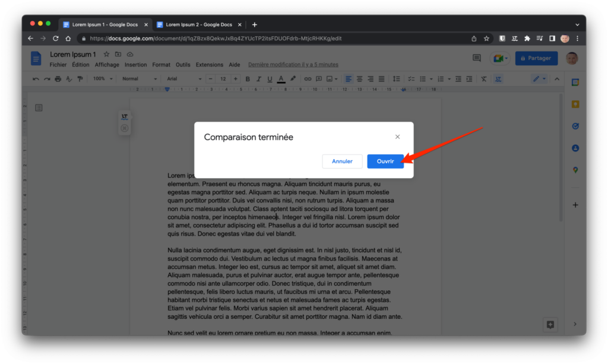Click the add comment icon in toolbar
This screenshot has height=364, width=608.
(x=319, y=79)
